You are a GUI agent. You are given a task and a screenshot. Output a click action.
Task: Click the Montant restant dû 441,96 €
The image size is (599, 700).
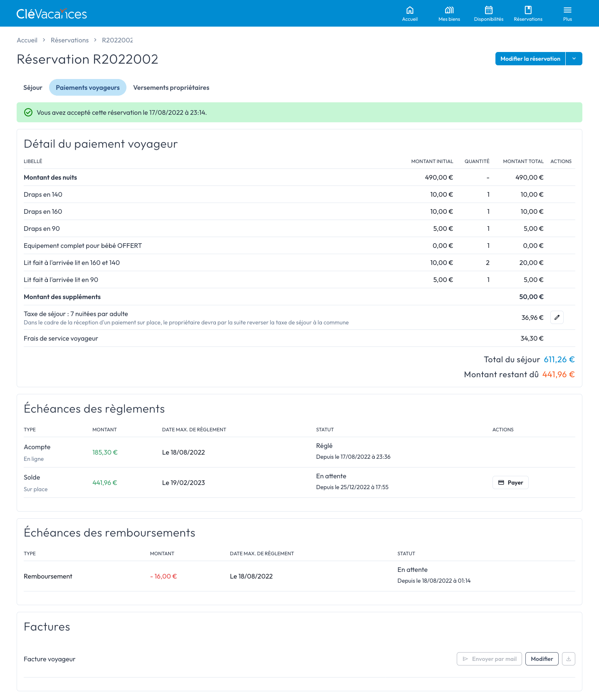click(558, 374)
